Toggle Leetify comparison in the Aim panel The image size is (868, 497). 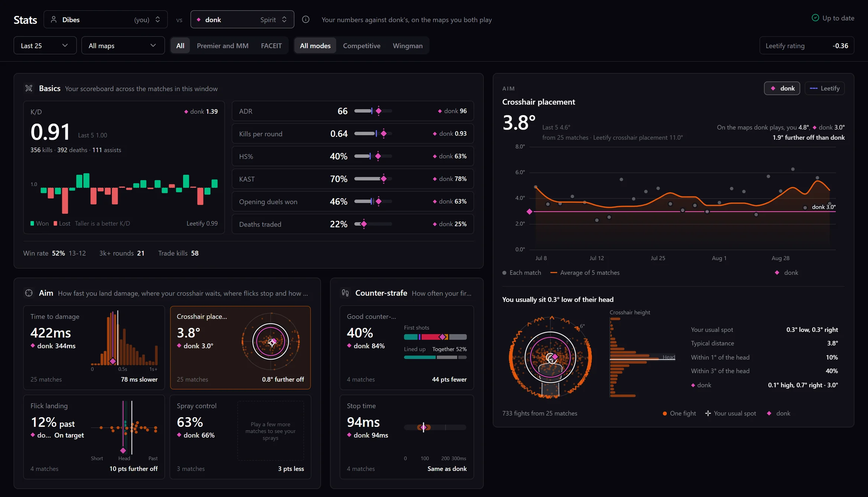point(825,88)
